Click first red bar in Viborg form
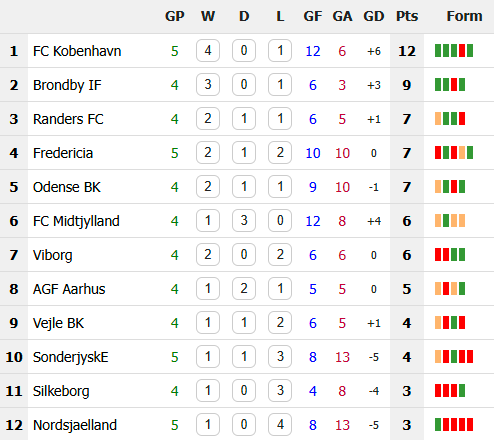 (x=438, y=255)
